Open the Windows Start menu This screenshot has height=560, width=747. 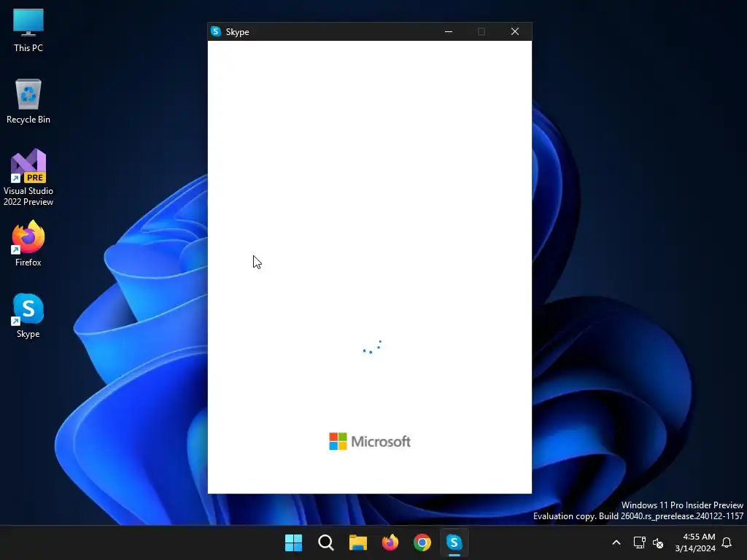click(x=293, y=542)
